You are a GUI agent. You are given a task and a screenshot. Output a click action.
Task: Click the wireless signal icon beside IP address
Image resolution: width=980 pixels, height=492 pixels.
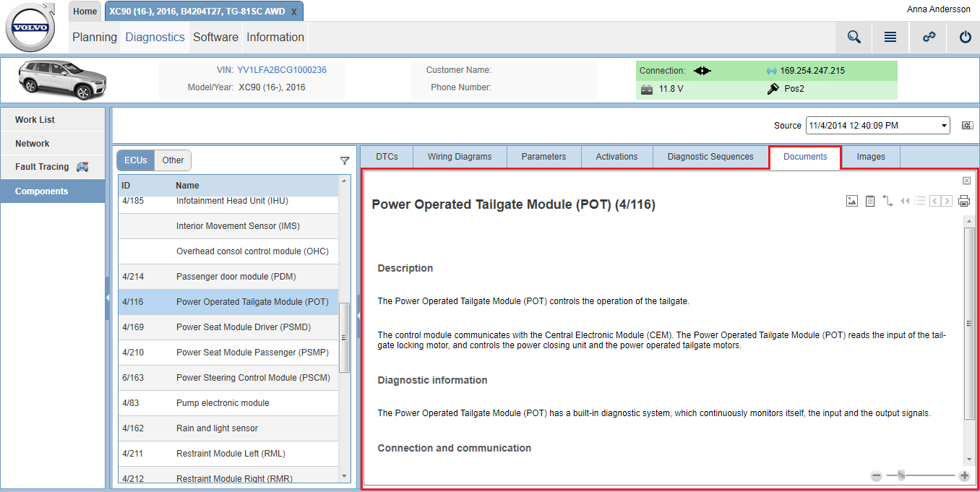[771, 71]
